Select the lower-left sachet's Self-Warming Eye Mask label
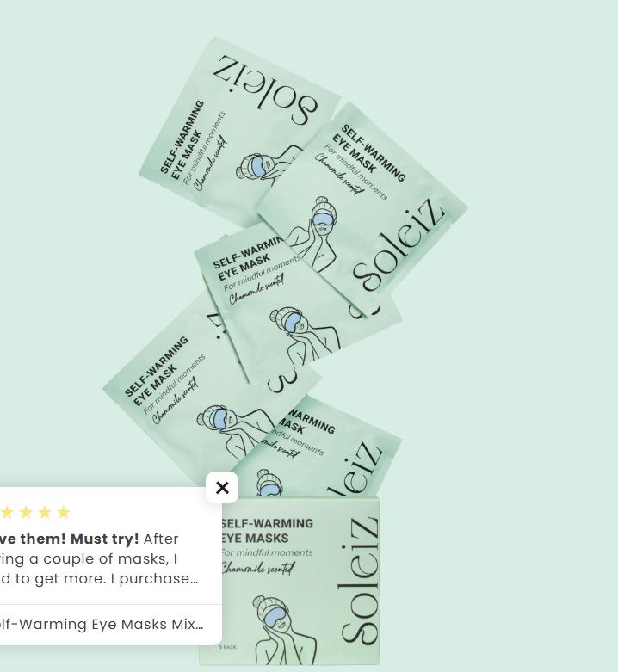Viewport: 618px width, 672px height. 157,371
